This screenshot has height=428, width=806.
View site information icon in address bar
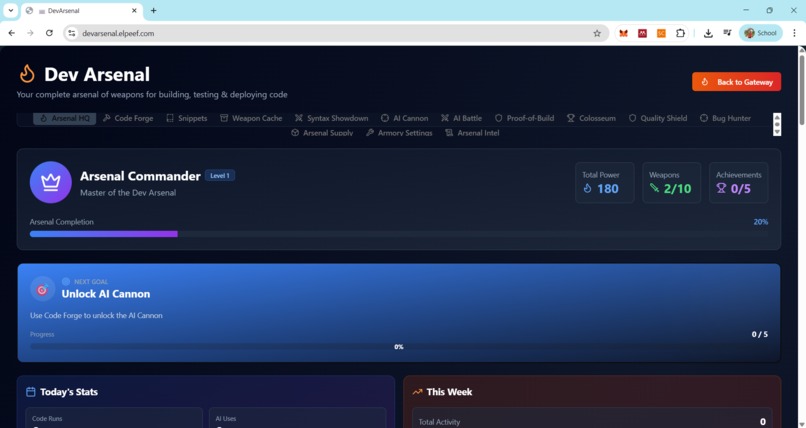pyautogui.click(x=71, y=33)
